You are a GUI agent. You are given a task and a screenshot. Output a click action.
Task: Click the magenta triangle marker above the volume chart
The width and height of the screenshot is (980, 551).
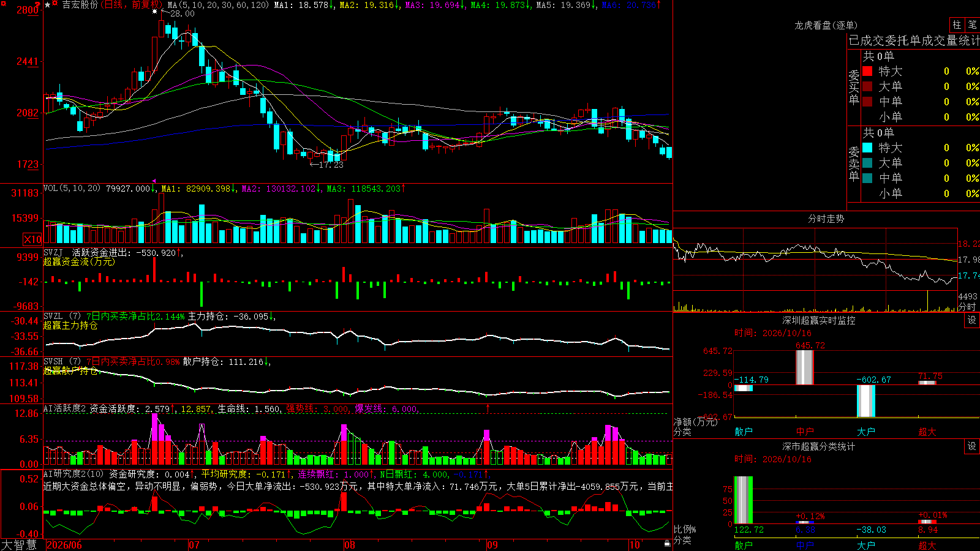[154, 181]
